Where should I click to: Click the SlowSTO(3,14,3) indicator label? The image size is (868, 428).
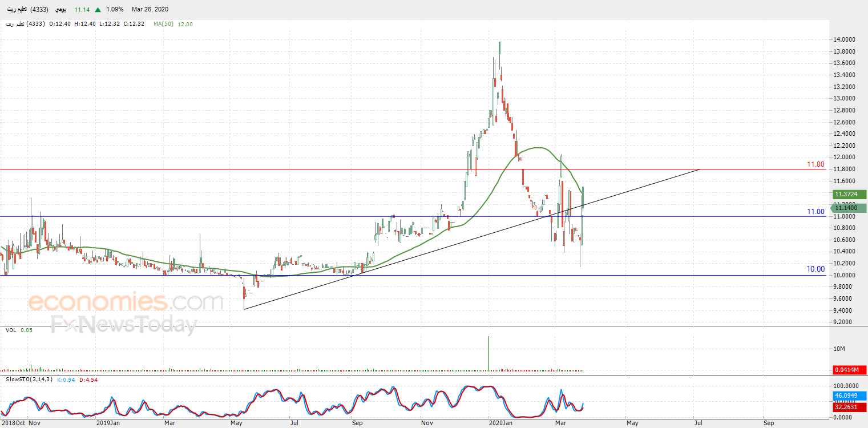[x=30, y=379]
